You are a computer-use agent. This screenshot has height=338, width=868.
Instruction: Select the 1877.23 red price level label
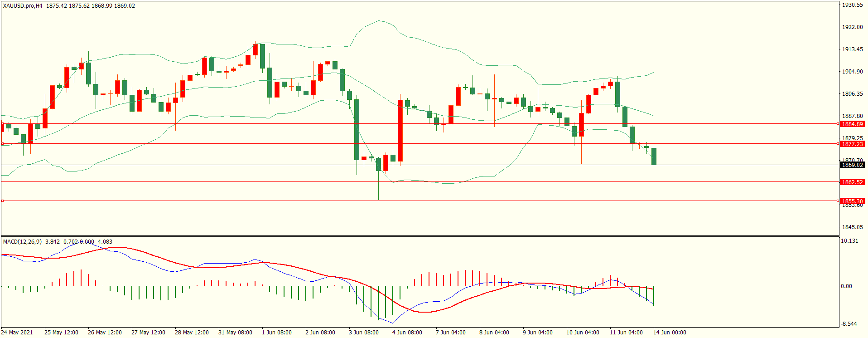[x=852, y=144]
